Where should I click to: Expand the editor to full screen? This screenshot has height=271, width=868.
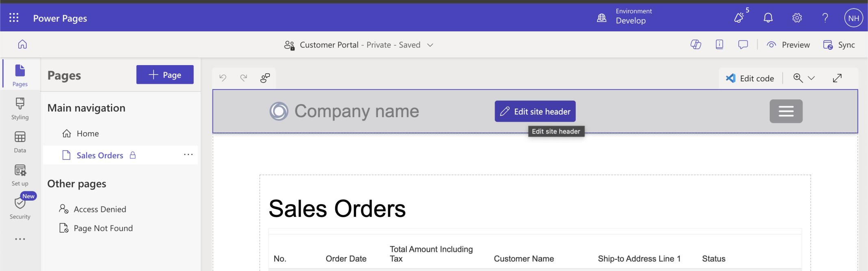pyautogui.click(x=837, y=78)
